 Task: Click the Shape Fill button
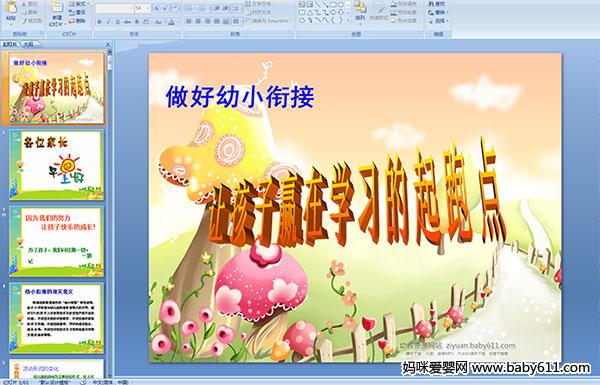tap(405, 4)
